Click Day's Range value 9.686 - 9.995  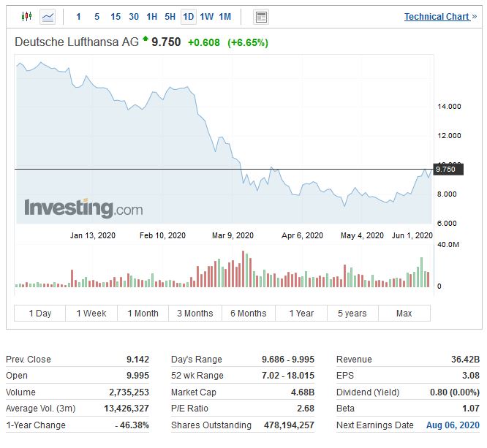tap(288, 360)
